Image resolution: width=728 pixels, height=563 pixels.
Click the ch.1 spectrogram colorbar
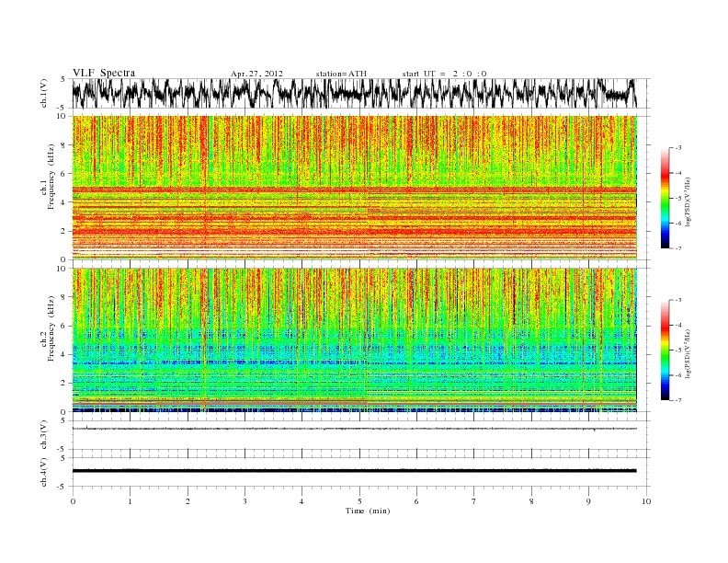point(665,199)
